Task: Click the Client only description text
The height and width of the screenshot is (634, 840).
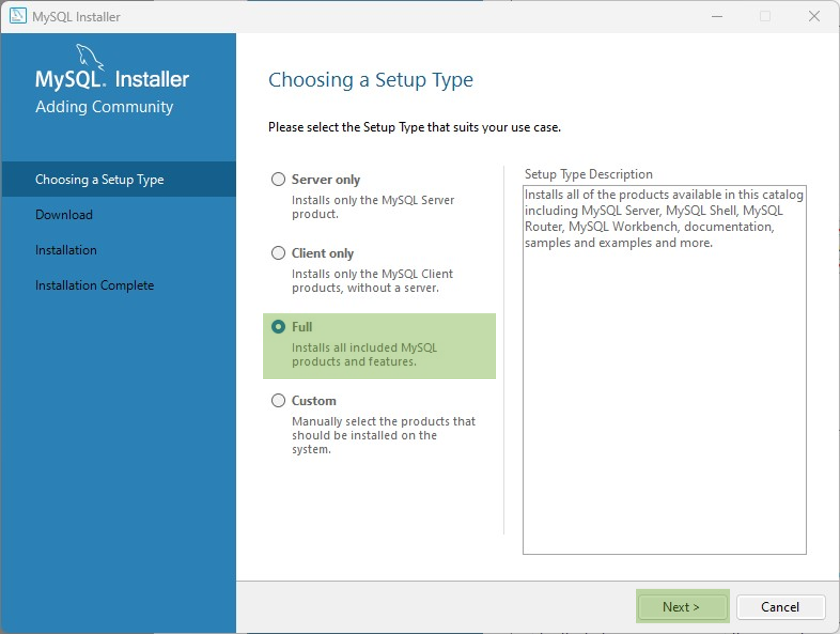Action: tap(372, 281)
